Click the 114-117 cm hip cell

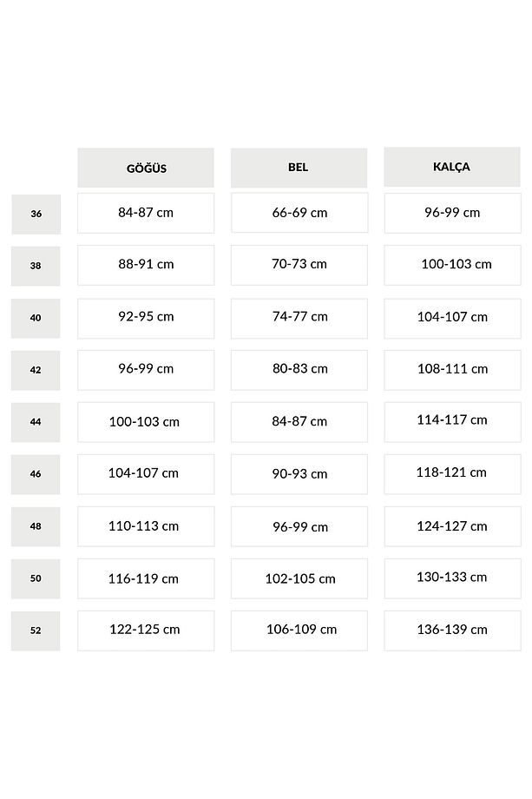click(452, 422)
